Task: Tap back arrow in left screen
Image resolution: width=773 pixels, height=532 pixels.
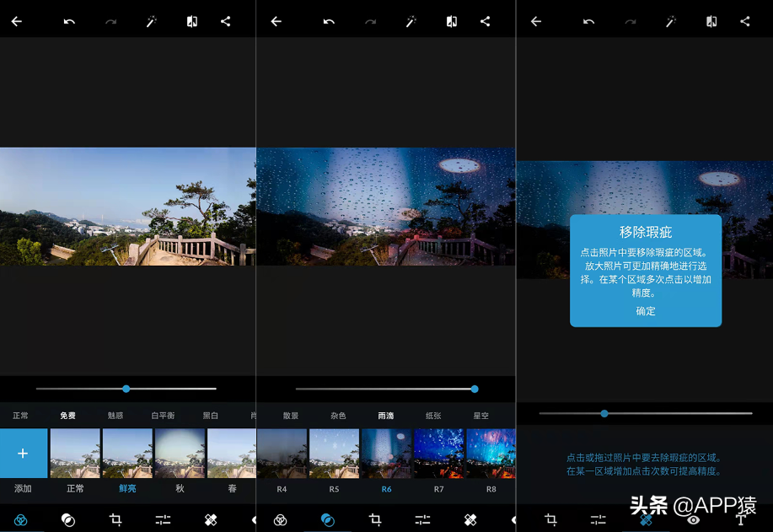Action: [17, 21]
